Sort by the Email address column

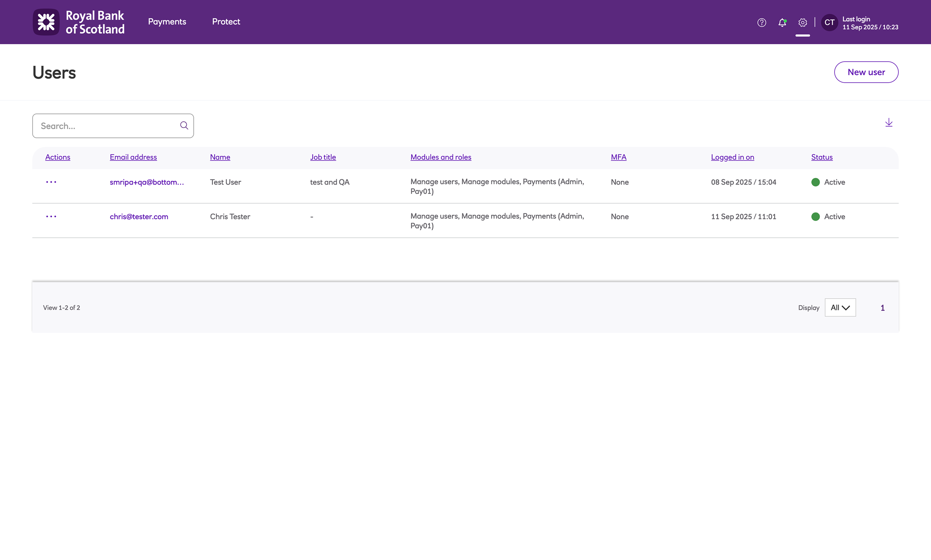(133, 157)
